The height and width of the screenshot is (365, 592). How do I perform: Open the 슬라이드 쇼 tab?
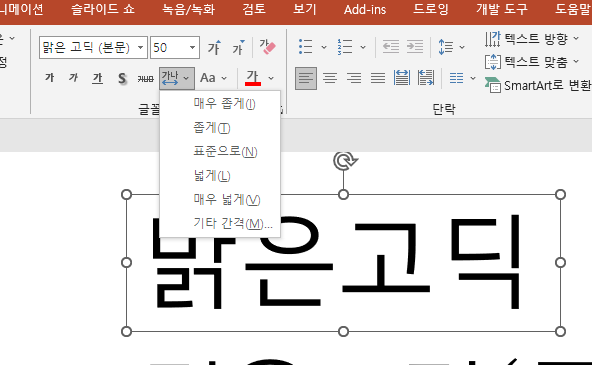click(103, 9)
